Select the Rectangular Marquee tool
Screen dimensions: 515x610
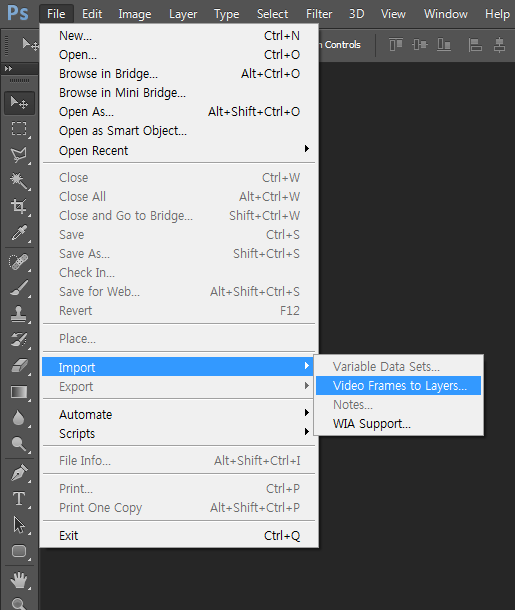(19, 128)
